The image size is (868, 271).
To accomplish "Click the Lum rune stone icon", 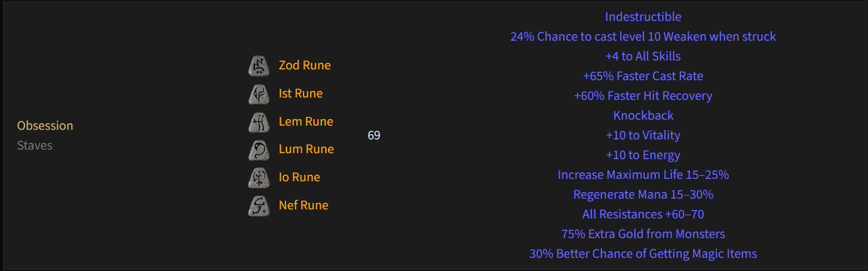I will pos(259,149).
